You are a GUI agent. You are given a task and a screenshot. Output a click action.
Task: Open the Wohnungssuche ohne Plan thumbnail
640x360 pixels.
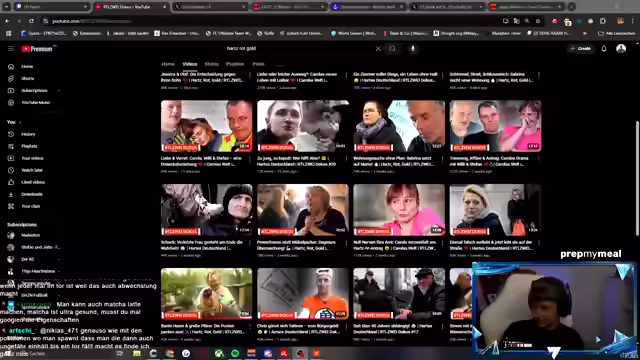[x=399, y=126]
